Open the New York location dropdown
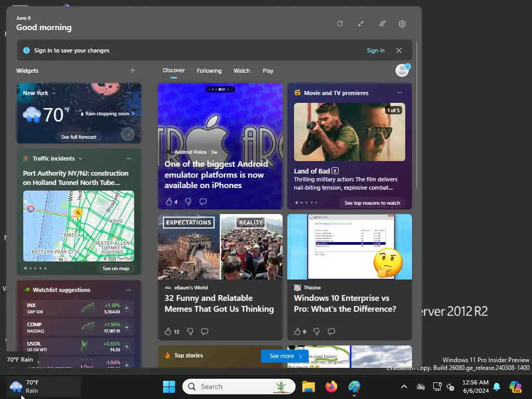 coord(39,93)
